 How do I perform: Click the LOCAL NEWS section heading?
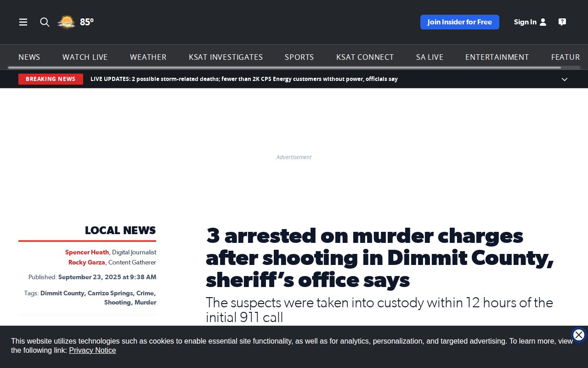click(x=120, y=230)
